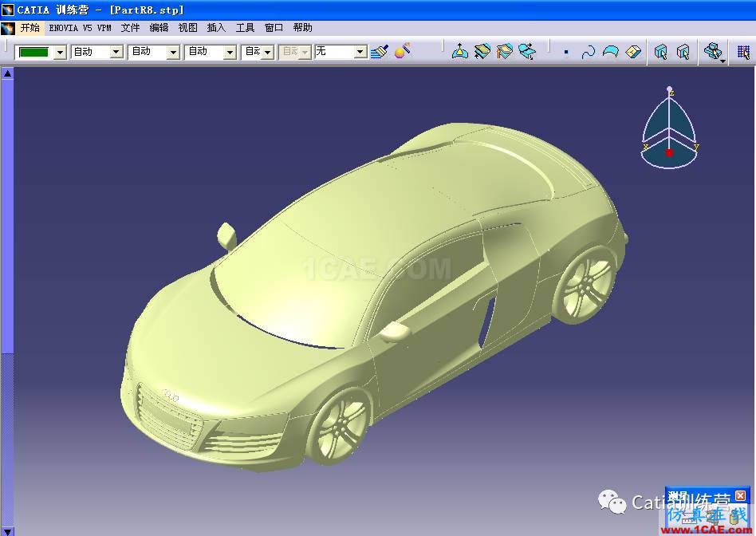Close the small floating 测量 toolbar
The image size is (756, 536).
point(740,495)
